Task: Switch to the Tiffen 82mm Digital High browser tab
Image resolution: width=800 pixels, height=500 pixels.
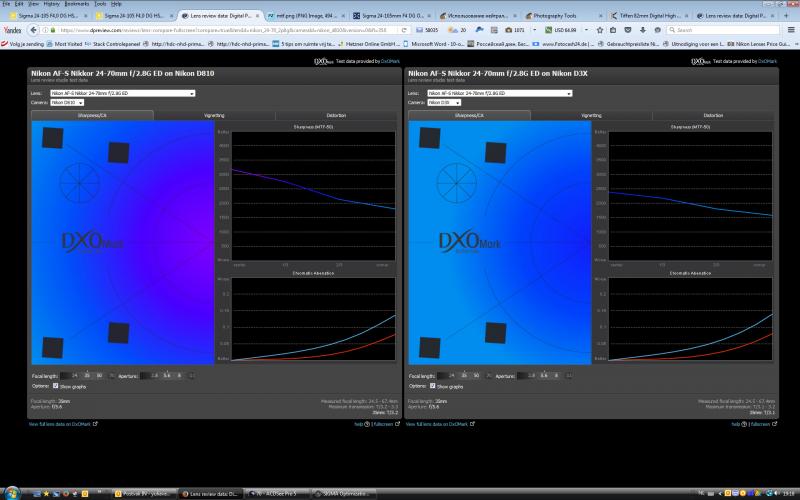Action: [x=647, y=16]
